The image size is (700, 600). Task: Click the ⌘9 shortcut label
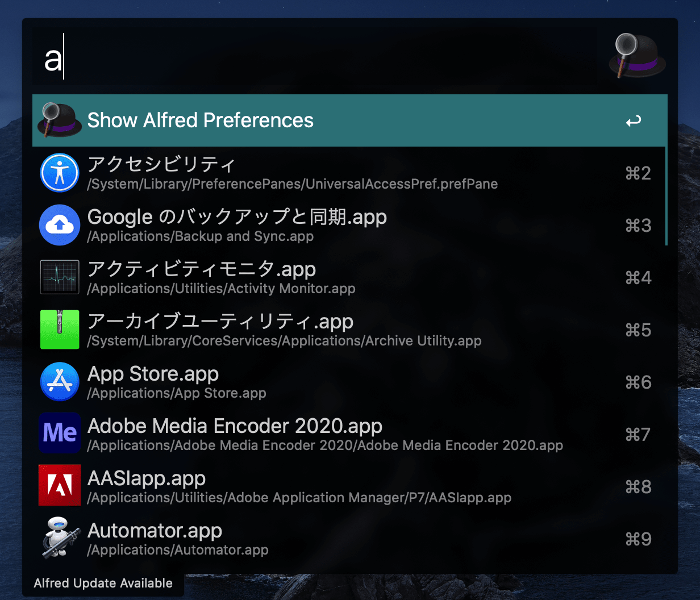pos(638,539)
